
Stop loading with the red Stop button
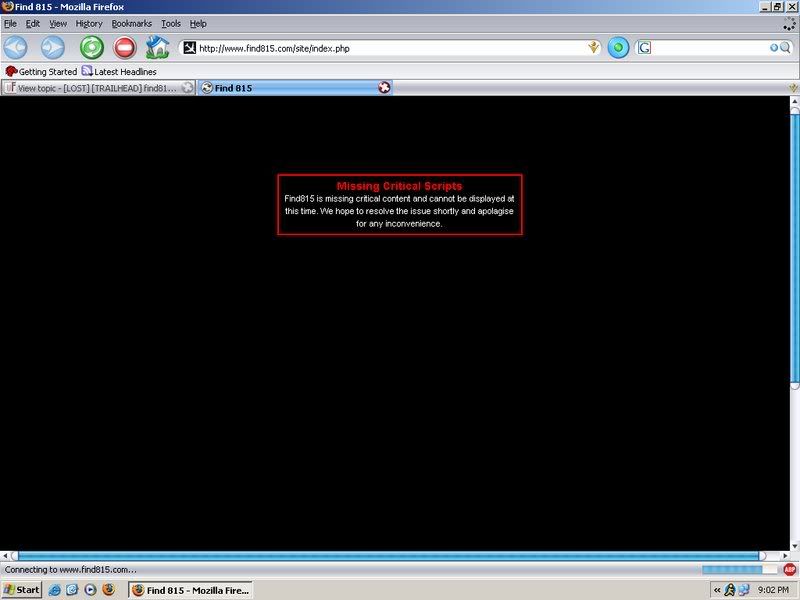pyautogui.click(x=124, y=48)
